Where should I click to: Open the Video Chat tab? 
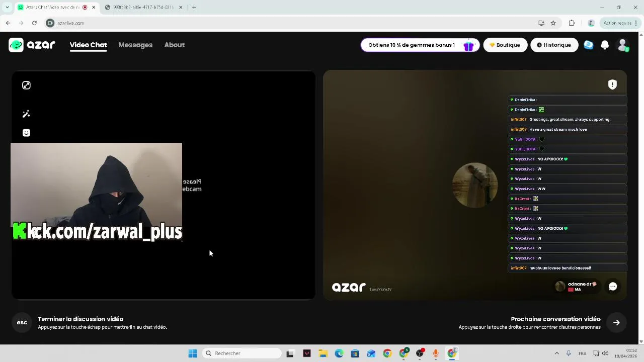[88, 45]
